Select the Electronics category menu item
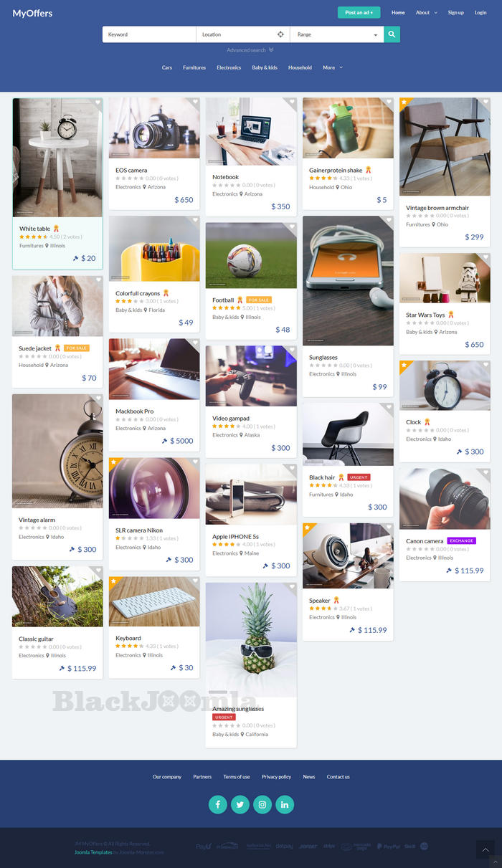Image resolution: width=502 pixels, height=868 pixels. (x=229, y=67)
